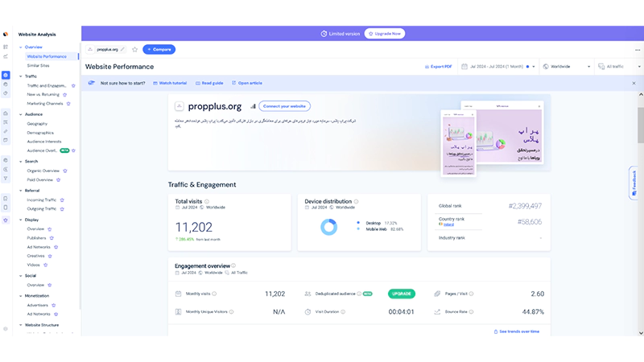Click the star icon next to Advertisers
The image size is (644, 362).
pyautogui.click(x=54, y=306)
